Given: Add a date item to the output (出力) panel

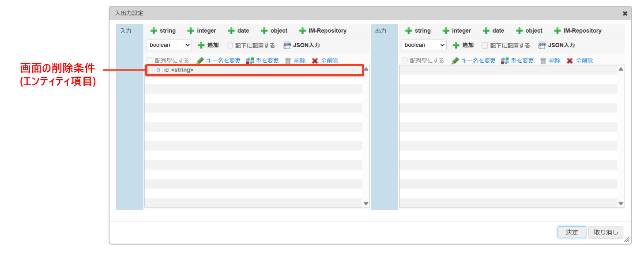Looking at the screenshot, I should point(493,30).
